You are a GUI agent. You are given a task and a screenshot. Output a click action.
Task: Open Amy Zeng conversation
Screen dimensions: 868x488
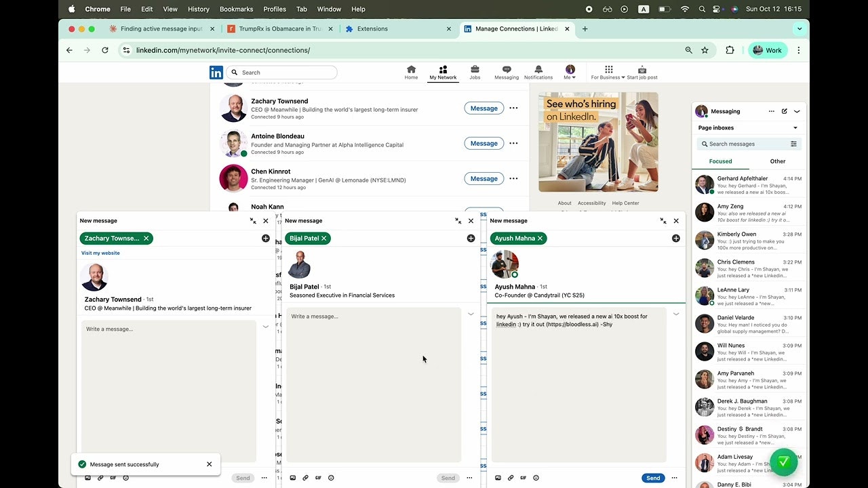[x=749, y=213]
